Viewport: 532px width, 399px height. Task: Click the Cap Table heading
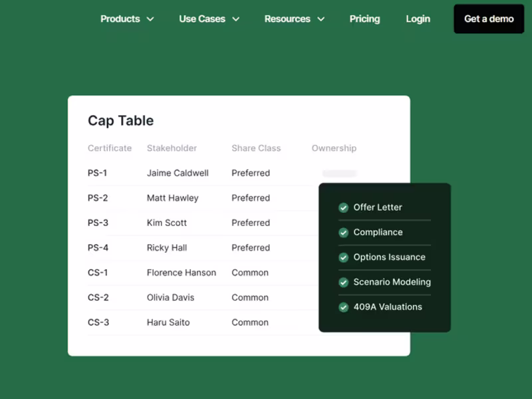[x=120, y=120]
